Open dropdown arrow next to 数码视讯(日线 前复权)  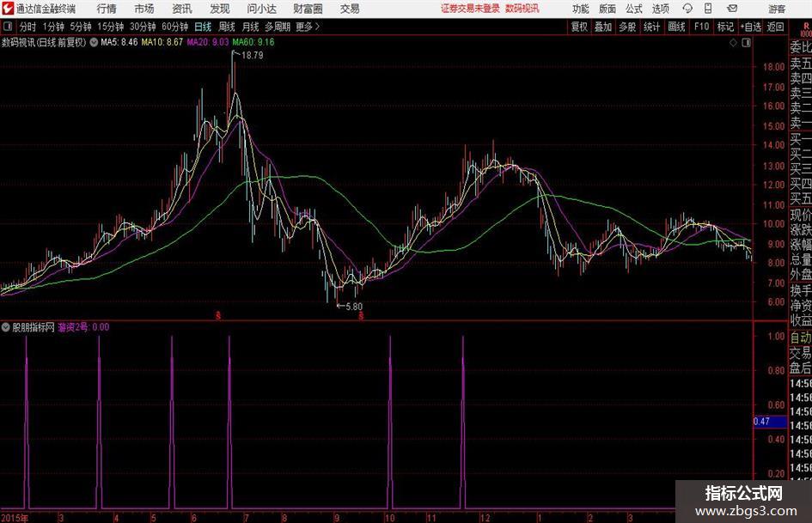pos(94,42)
